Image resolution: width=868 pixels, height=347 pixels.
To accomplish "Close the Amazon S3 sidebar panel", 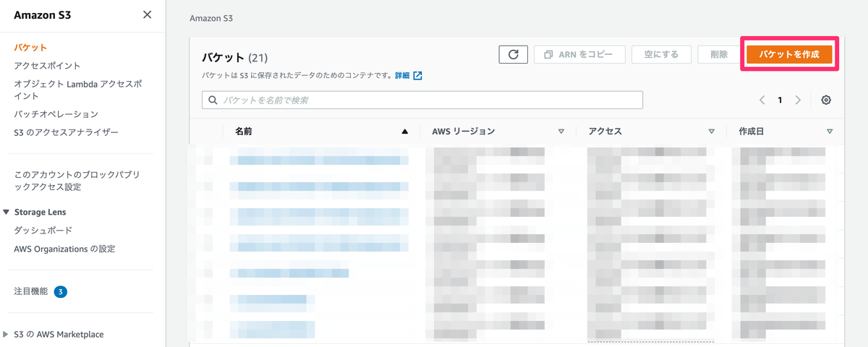I will point(148,14).
